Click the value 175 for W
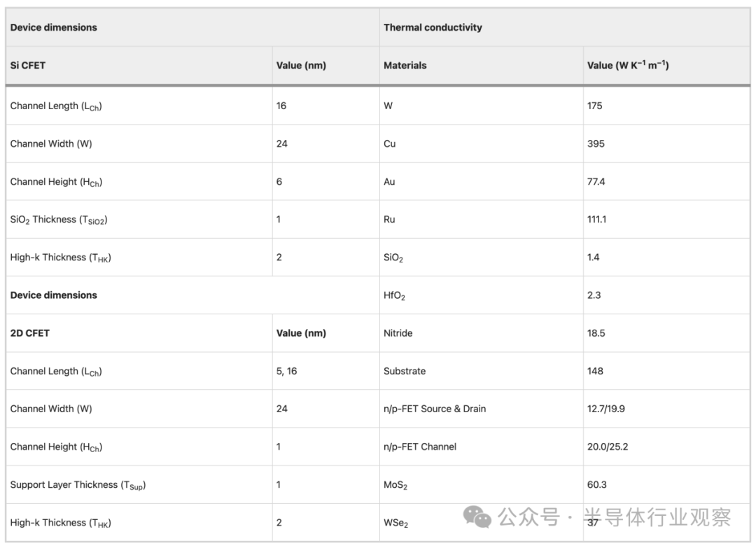The height and width of the screenshot is (548, 756). [594, 106]
